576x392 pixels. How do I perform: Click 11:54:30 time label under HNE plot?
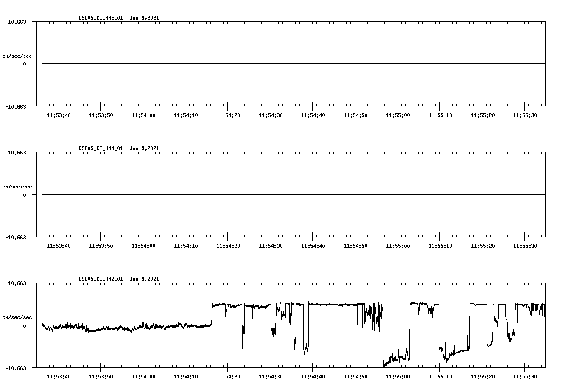click(271, 115)
